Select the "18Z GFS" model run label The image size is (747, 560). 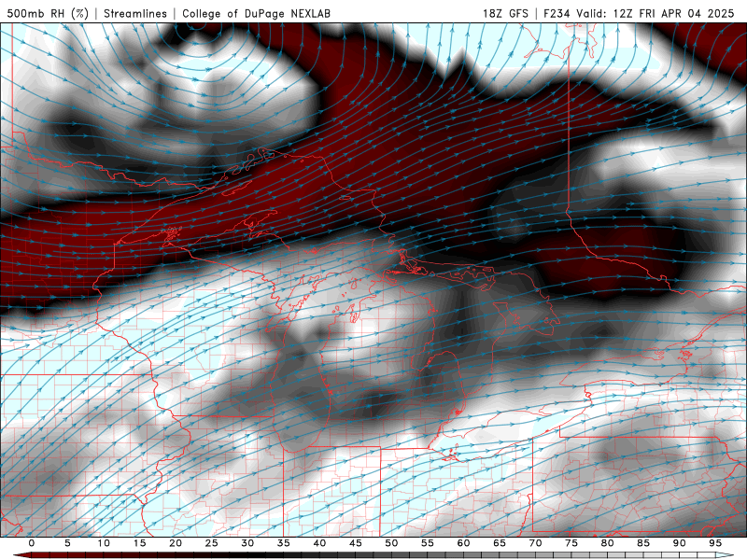(x=505, y=13)
